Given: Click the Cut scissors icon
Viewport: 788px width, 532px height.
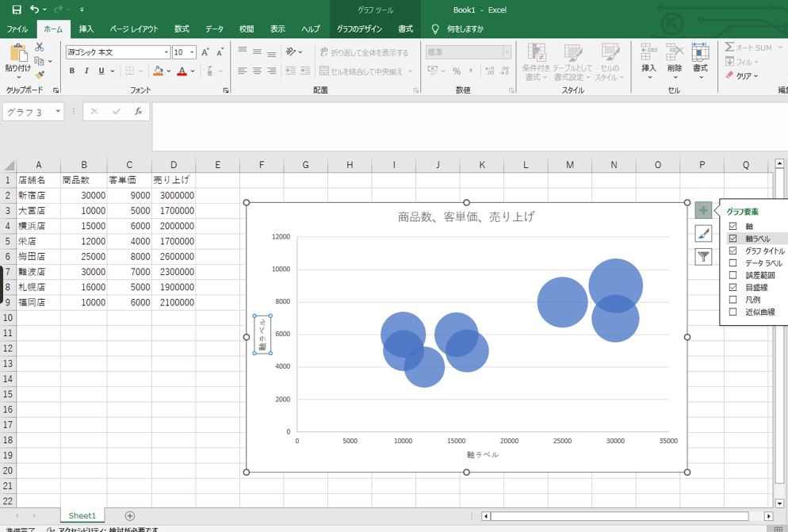Looking at the screenshot, I should pyautogui.click(x=39, y=47).
